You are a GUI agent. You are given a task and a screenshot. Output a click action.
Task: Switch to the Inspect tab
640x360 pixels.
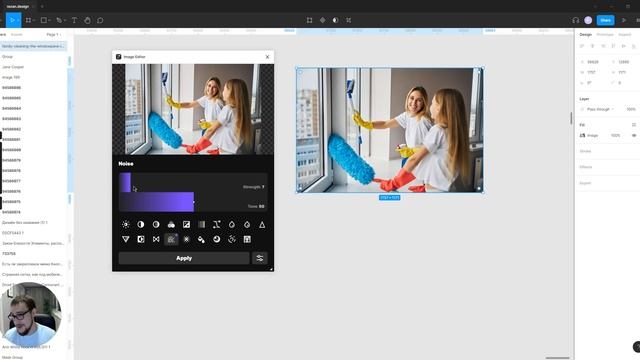tap(624, 35)
